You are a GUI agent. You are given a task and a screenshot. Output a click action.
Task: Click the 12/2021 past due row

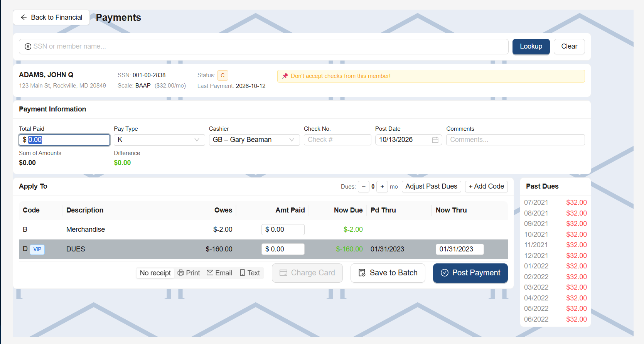pos(555,256)
